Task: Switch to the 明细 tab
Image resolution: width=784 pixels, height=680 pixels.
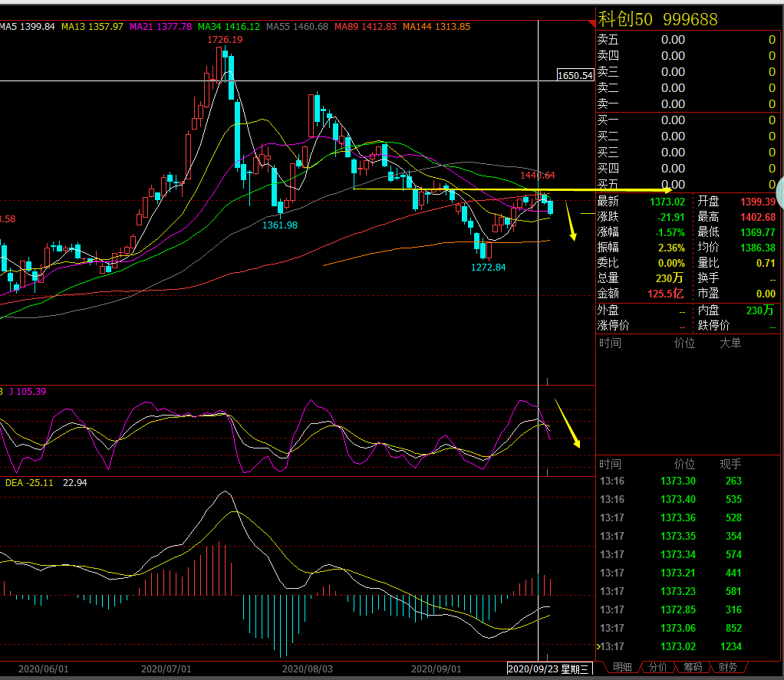Action: [x=622, y=667]
